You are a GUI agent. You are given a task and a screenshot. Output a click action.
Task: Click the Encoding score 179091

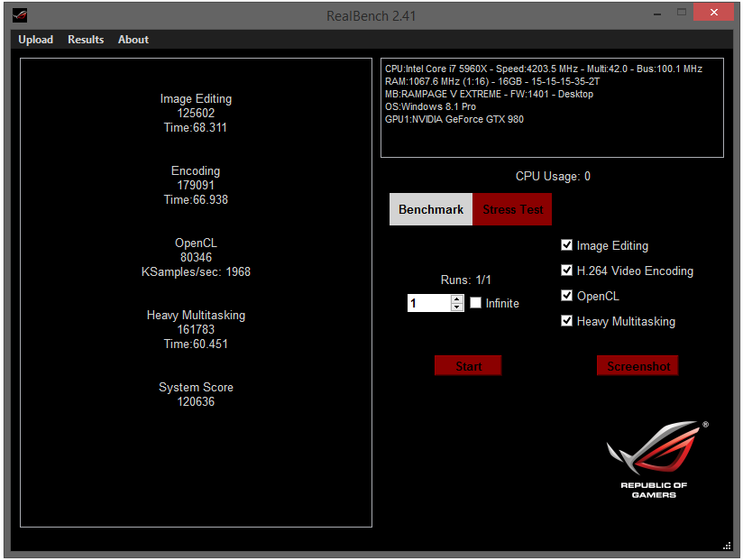196,185
